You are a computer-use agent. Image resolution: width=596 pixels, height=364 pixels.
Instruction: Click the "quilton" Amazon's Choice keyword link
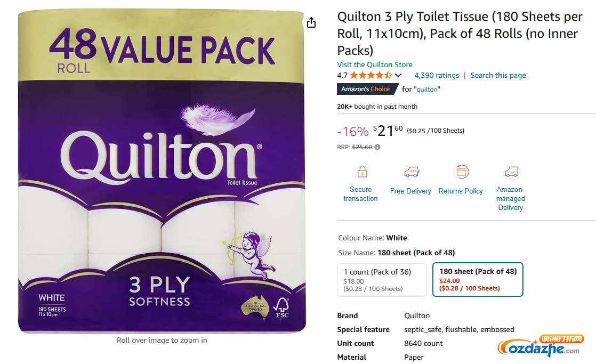(427, 90)
